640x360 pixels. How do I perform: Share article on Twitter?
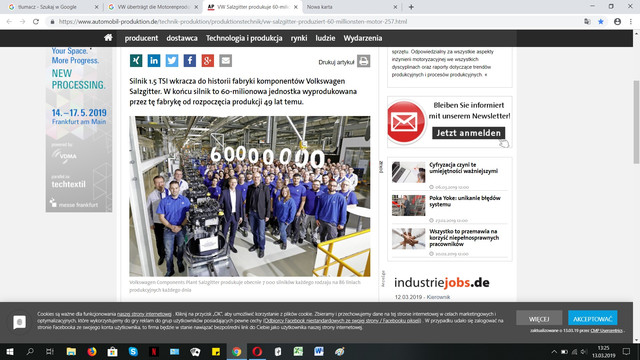pyautogui.click(x=172, y=61)
